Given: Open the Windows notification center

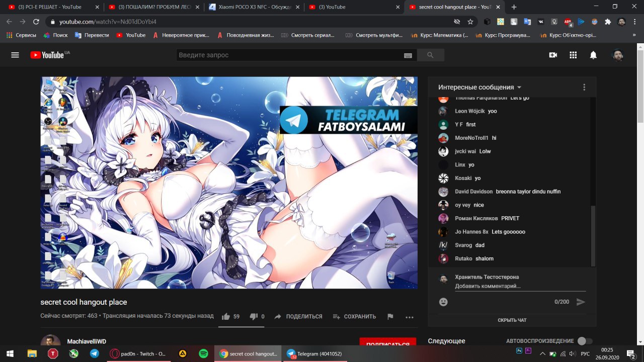Looking at the screenshot, I should 631,353.
